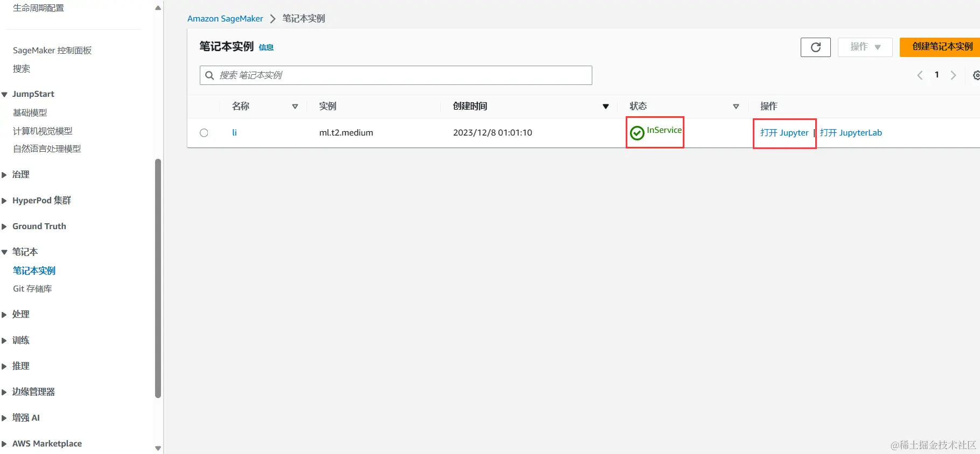Click the 操作 column header
The height and width of the screenshot is (454, 980).
click(769, 107)
